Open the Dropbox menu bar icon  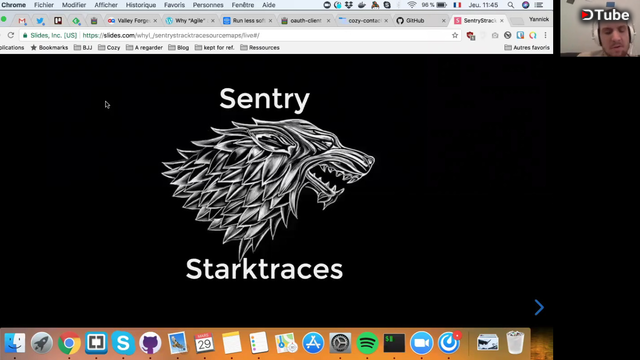coord(349,5)
